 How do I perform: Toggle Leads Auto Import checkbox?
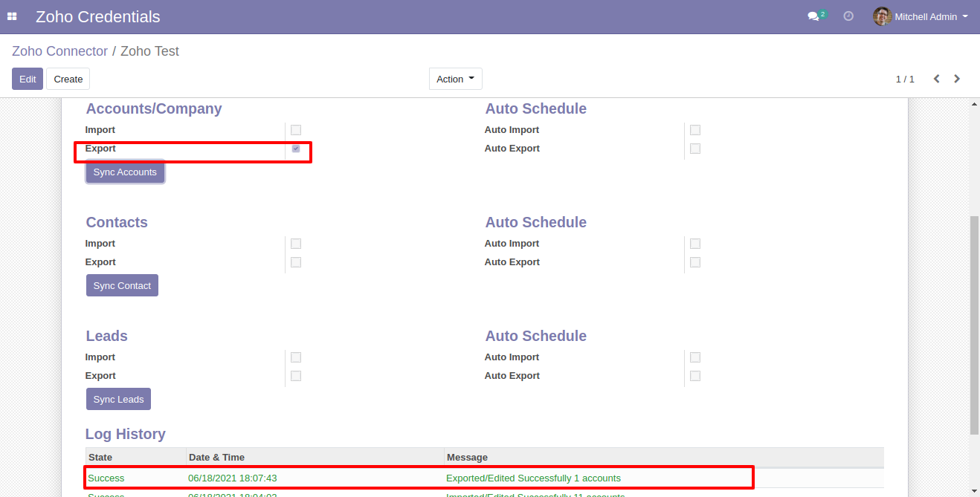coord(695,357)
